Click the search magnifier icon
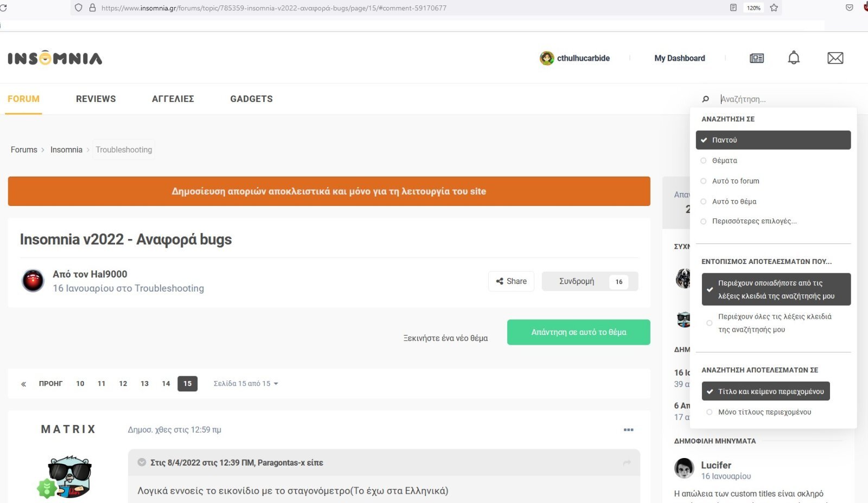Viewport: 868px width, 503px height. coord(705,99)
